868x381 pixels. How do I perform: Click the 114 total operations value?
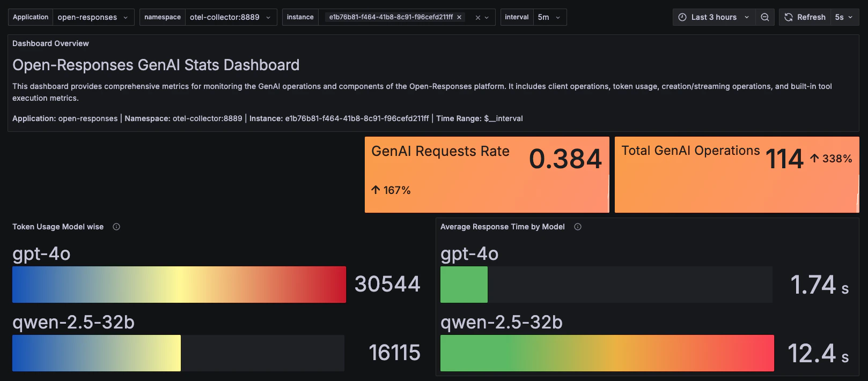coord(784,159)
